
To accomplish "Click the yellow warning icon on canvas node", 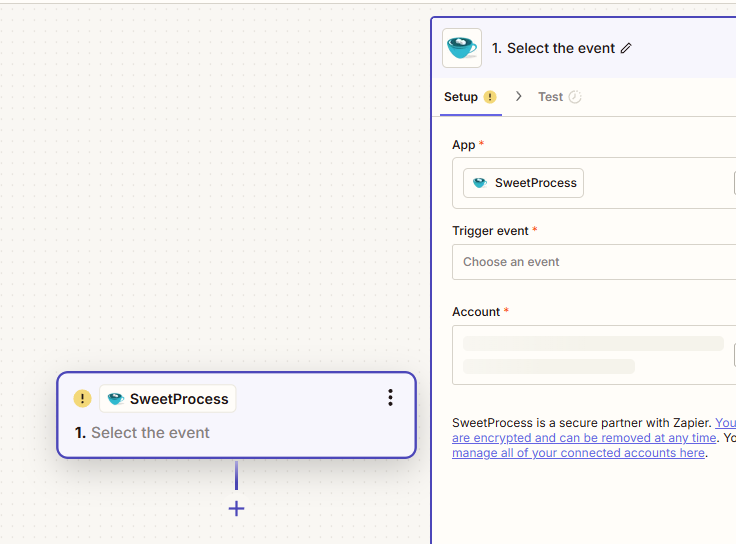I will point(82,399).
